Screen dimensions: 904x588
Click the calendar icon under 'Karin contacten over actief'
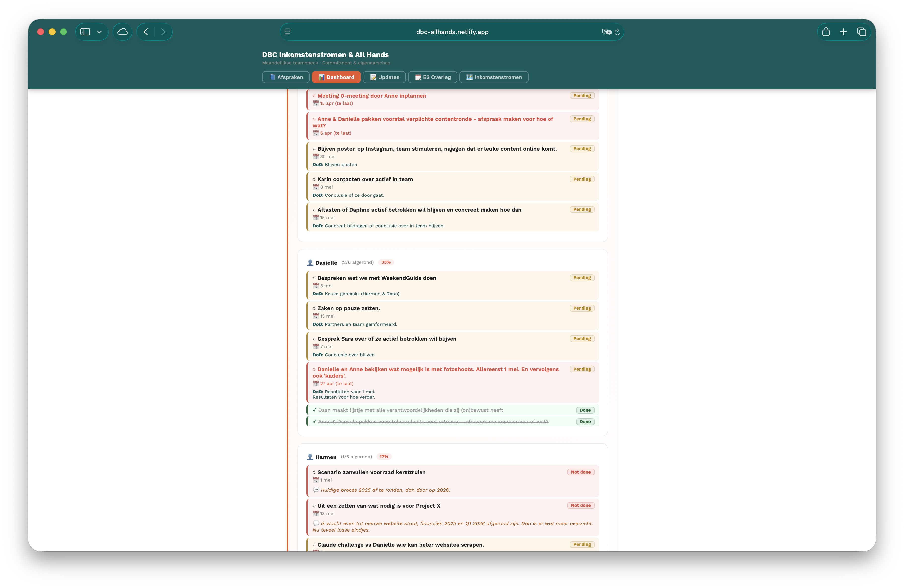[315, 187]
